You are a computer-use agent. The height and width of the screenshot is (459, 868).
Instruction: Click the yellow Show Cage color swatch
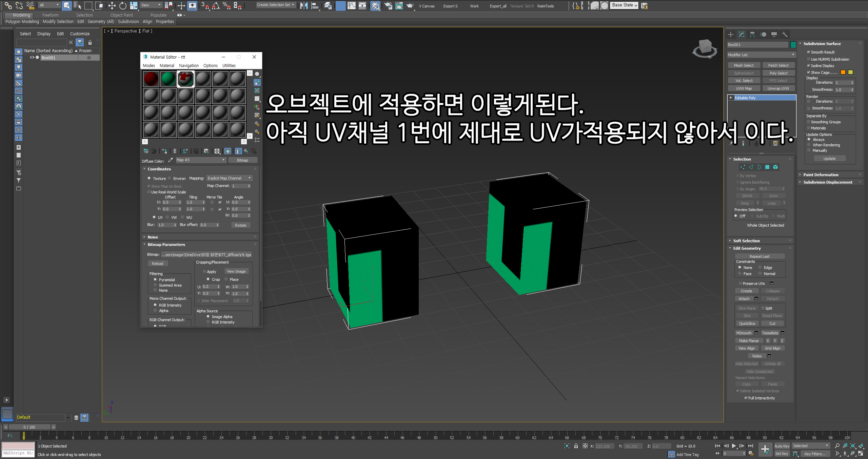(x=850, y=72)
